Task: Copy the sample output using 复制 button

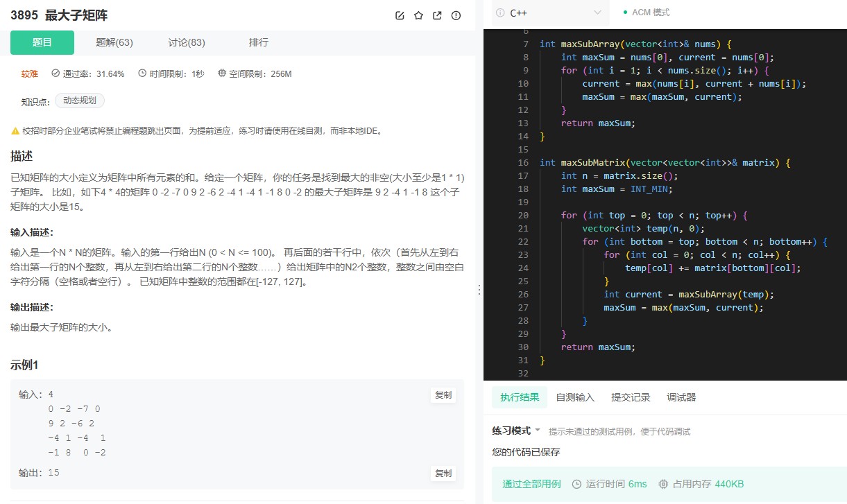Action: [x=443, y=473]
